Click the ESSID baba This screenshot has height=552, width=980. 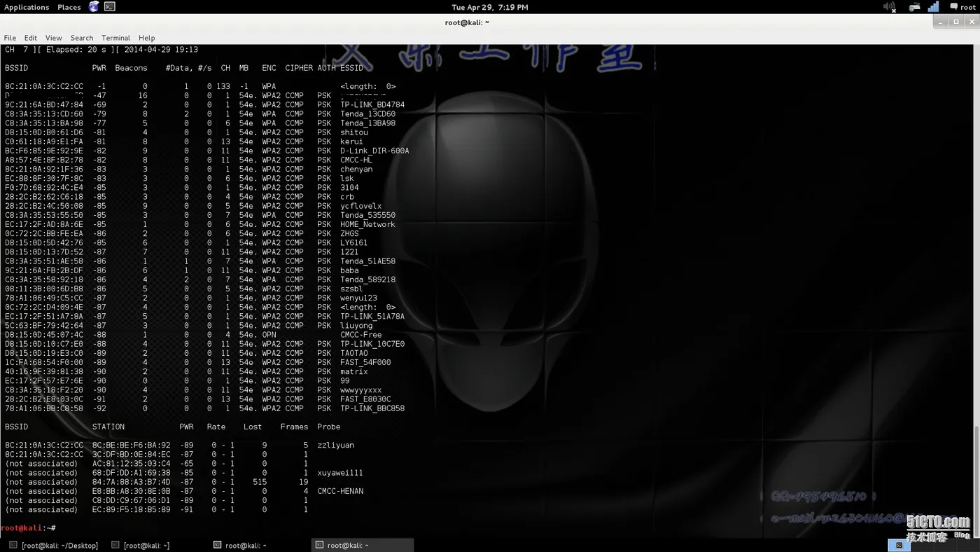coord(349,270)
